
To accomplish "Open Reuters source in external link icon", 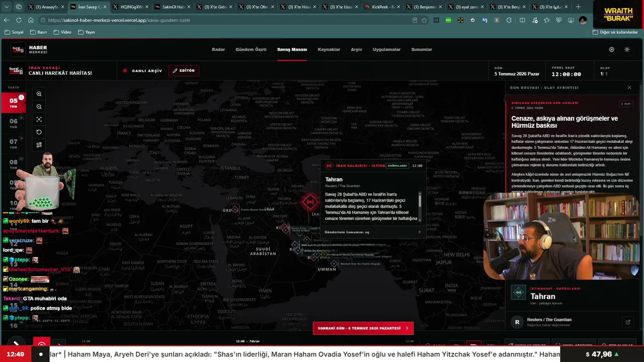I will pyautogui.click(x=628, y=322).
